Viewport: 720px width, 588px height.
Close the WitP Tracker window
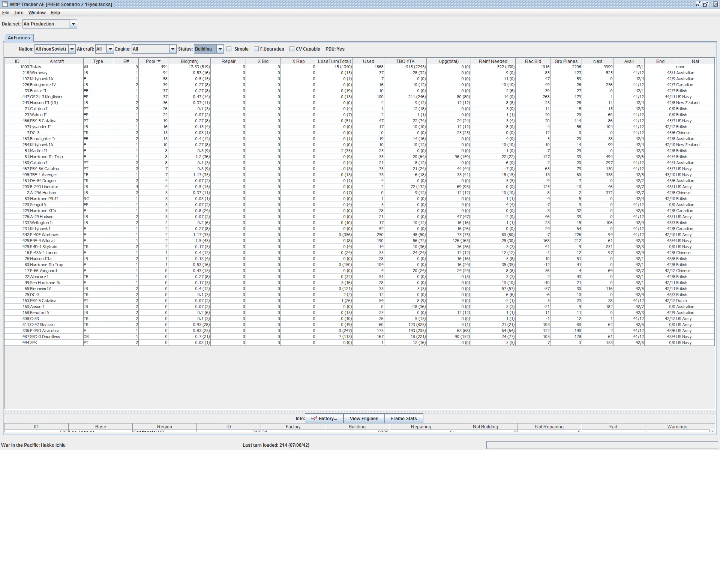715,4
